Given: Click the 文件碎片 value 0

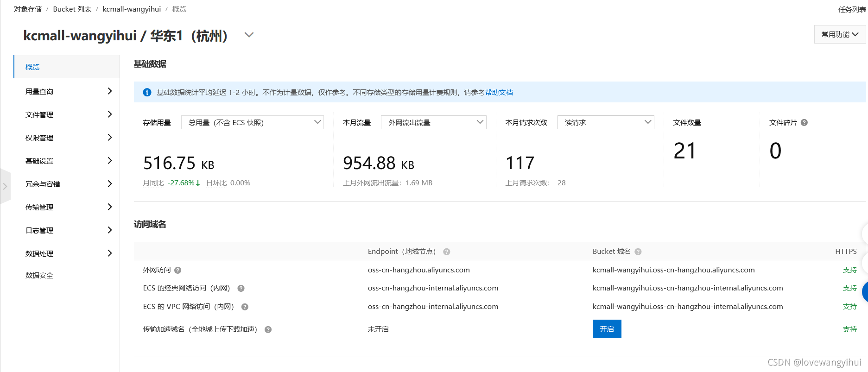Looking at the screenshot, I should click(775, 151).
